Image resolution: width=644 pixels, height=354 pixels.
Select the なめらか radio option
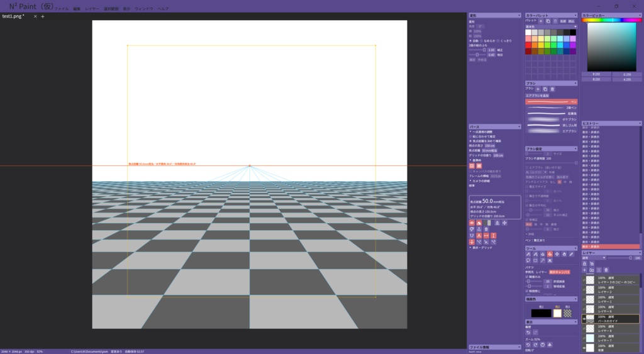coord(488,41)
